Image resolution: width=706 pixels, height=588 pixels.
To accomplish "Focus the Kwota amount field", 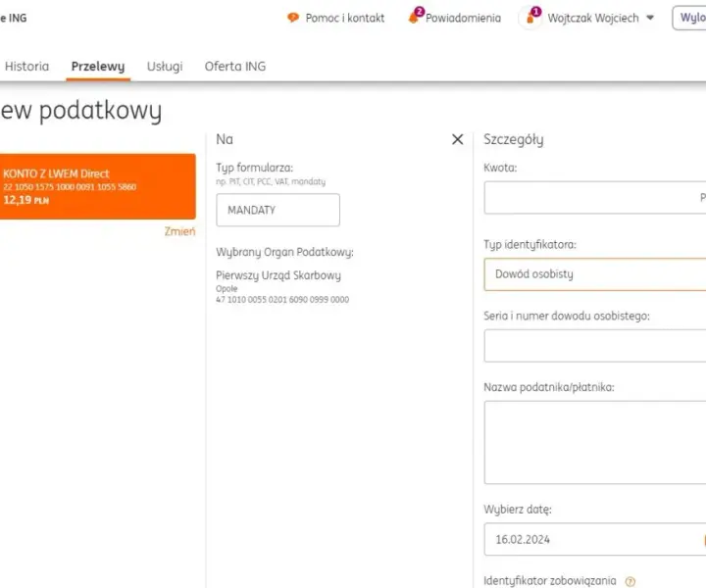I will tap(595, 198).
